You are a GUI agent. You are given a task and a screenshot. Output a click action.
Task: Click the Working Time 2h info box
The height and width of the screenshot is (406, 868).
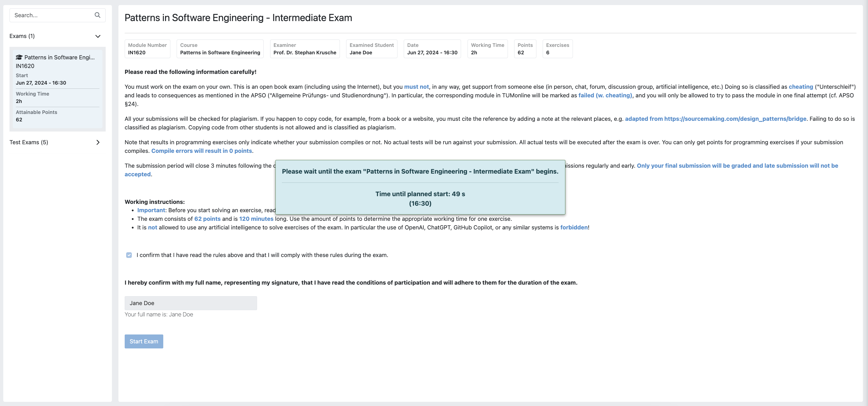click(x=487, y=49)
